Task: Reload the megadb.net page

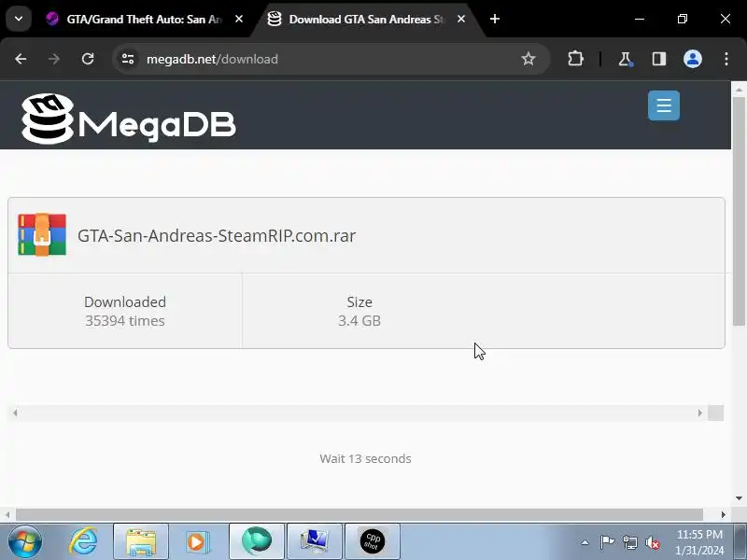Action: click(x=88, y=59)
